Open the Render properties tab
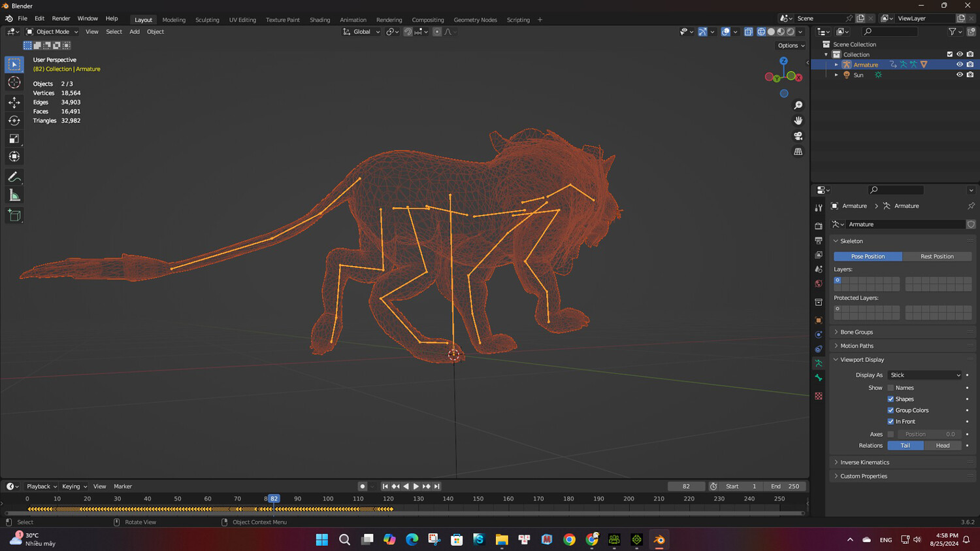The height and width of the screenshot is (551, 980). point(819,226)
